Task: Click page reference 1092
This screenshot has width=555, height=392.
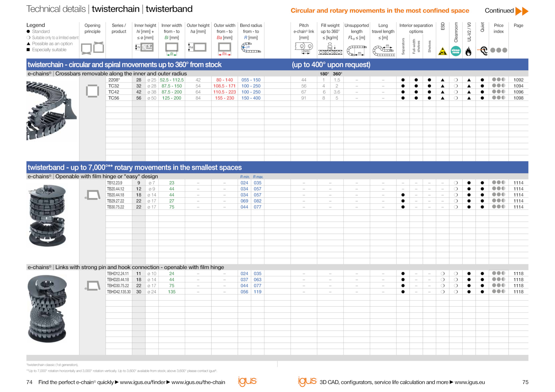Action: 519,80
